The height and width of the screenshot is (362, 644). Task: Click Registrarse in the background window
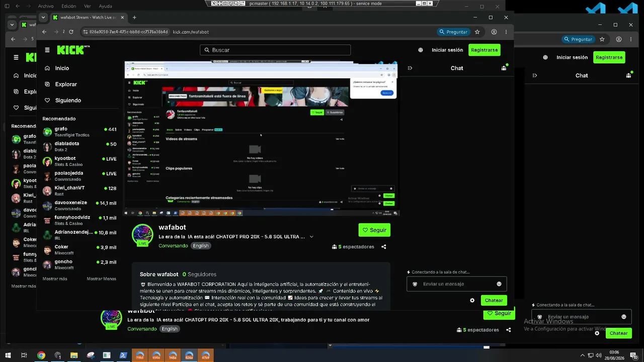(609, 57)
